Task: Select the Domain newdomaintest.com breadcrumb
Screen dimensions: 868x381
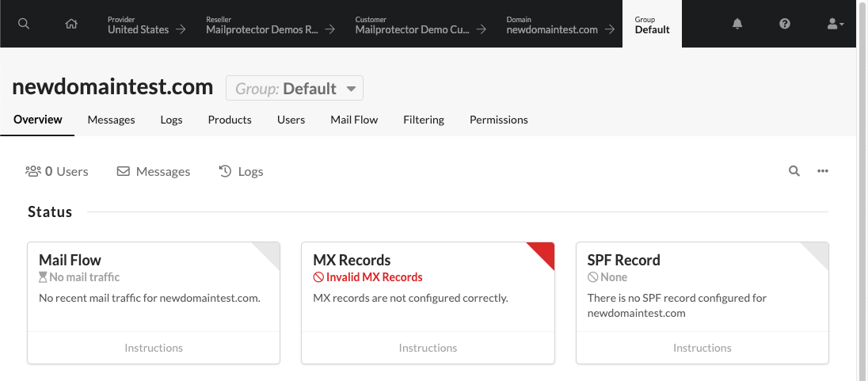Action: click(560, 25)
